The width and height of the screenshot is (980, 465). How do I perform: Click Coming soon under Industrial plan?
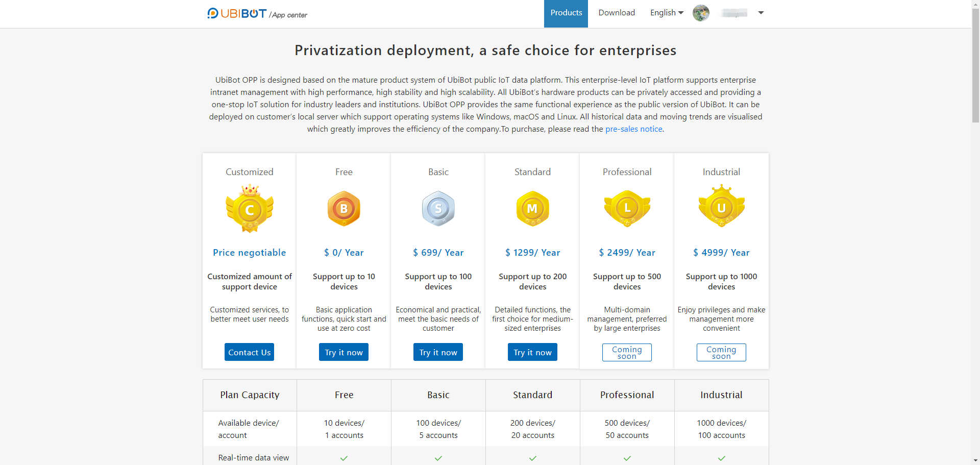pos(721,352)
